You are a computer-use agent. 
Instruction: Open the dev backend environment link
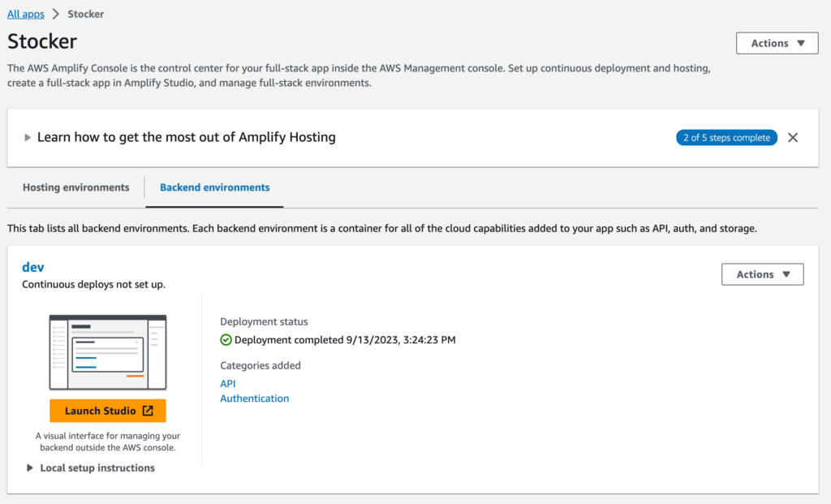(x=33, y=267)
